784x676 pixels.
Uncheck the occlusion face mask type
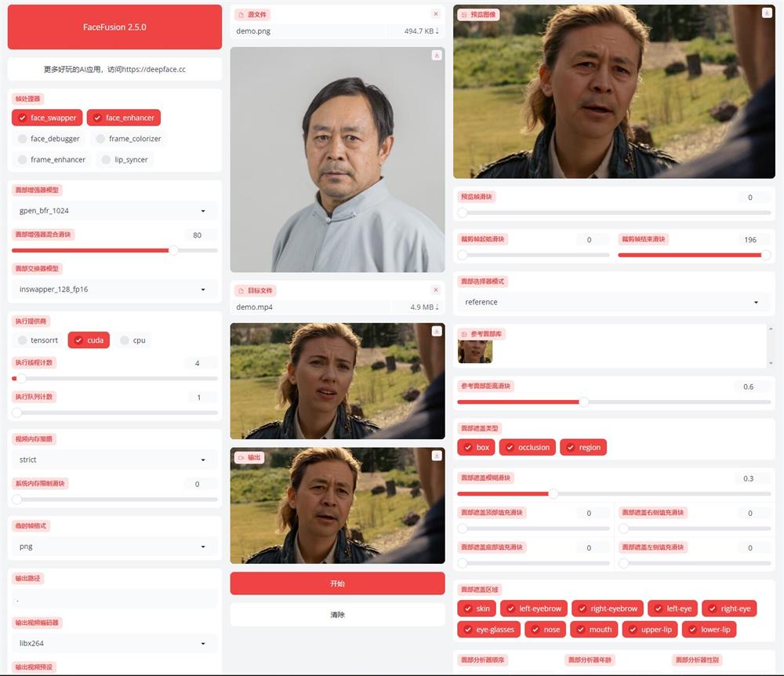(x=528, y=447)
